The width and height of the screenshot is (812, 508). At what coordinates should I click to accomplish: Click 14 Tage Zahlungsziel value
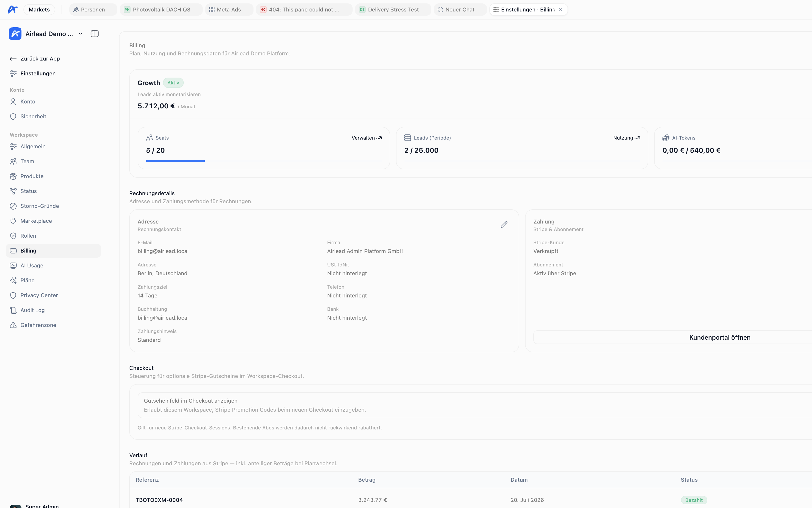(x=147, y=295)
